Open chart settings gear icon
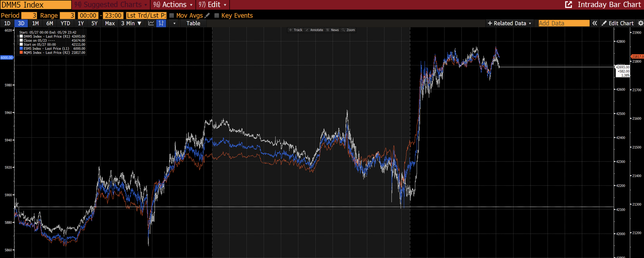This screenshot has height=258, width=644. 641,23
